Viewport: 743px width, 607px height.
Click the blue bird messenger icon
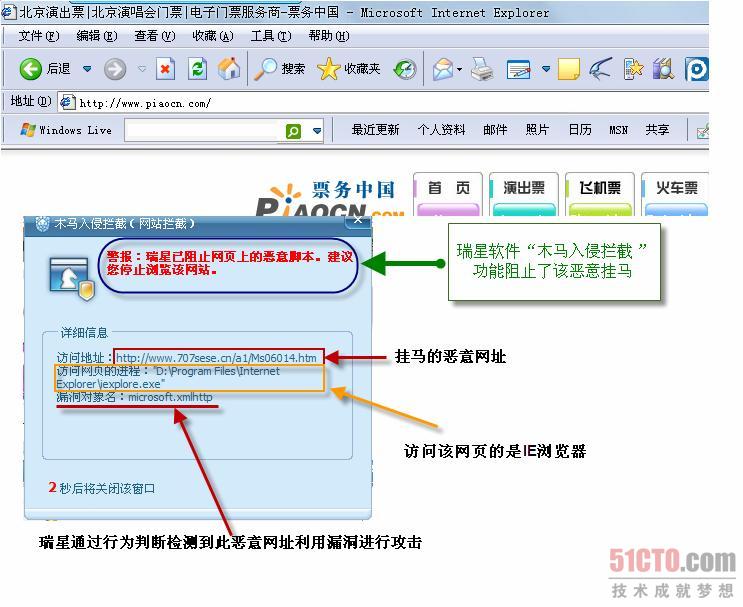[x=600, y=69]
